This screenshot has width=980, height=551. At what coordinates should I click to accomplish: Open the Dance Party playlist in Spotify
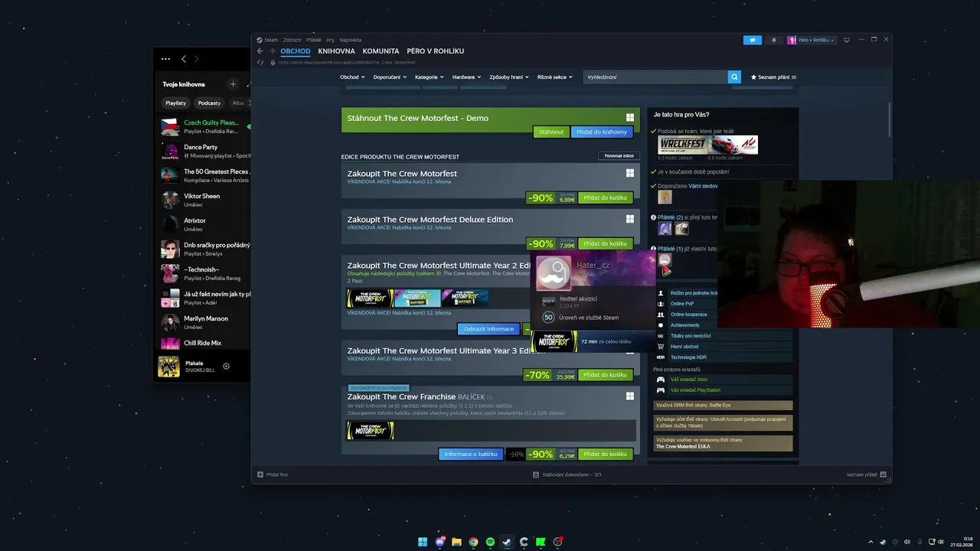coord(205,152)
